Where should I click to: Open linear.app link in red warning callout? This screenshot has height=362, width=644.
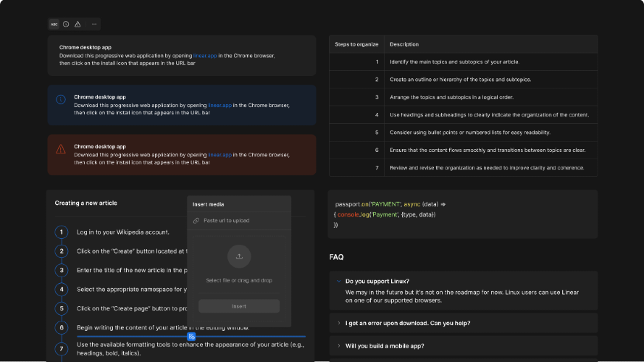[219, 155]
